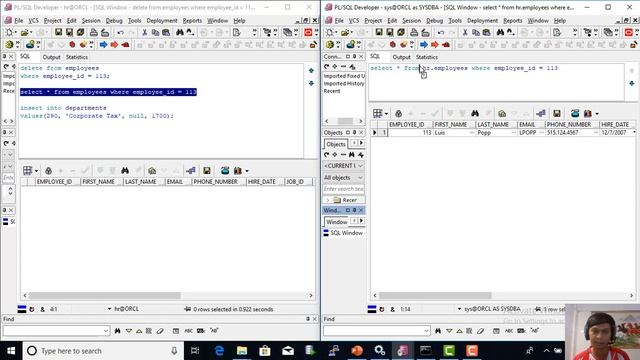The height and width of the screenshot is (360, 640).
Task: Toggle case-sensitive ABC option in left Find bar
Action: tap(188, 331)
